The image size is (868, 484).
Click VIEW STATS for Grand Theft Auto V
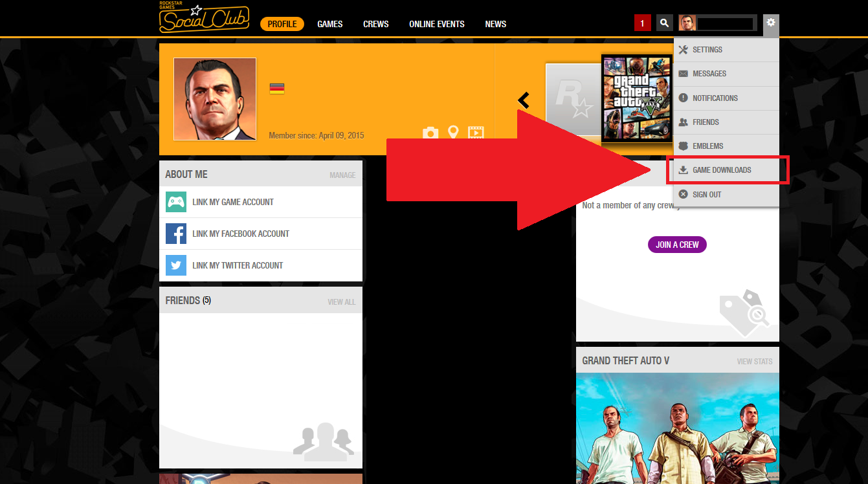(755, 362)
